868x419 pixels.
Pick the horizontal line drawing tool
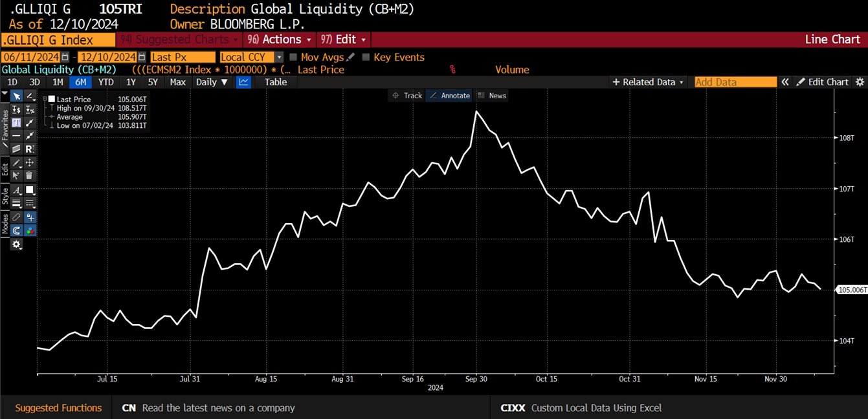(x=16, y=135)
